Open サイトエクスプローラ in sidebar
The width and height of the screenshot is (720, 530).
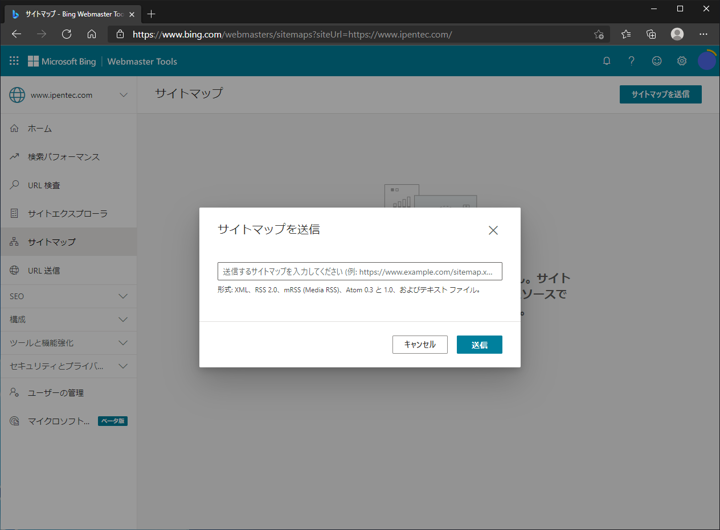point(68,214)
